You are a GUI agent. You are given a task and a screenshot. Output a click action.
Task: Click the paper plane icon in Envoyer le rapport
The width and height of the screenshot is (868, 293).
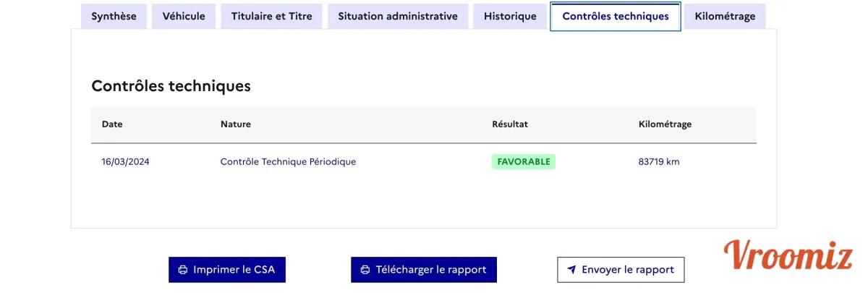coord(571,270)
